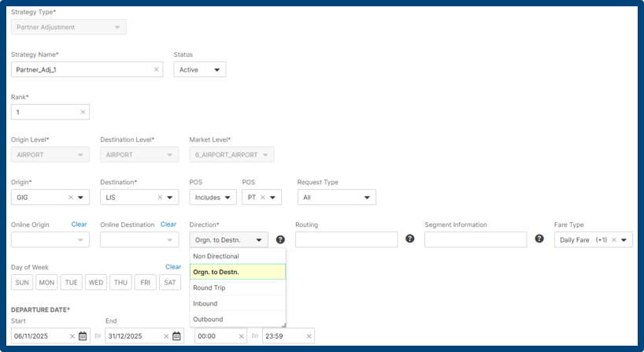This screenshot has height=352, width=644.
Task: Open help icon next to Direction
Action: (280, 240)
